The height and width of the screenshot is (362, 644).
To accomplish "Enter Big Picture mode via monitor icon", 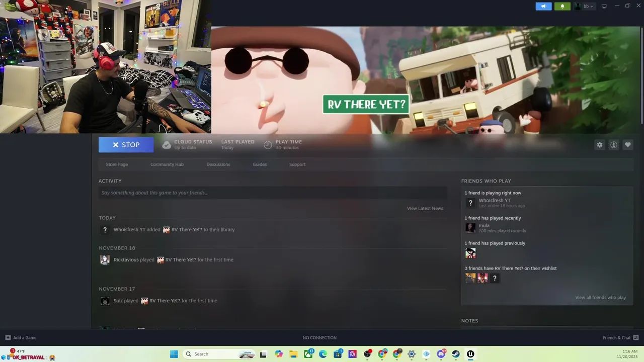I will pos(604,6).
